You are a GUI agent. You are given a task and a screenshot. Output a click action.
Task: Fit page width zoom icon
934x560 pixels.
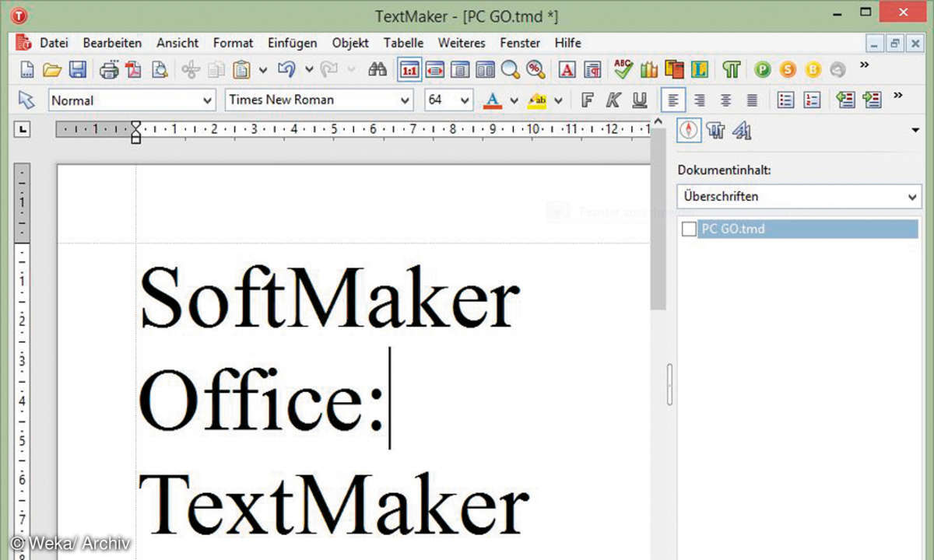[435, 70]
